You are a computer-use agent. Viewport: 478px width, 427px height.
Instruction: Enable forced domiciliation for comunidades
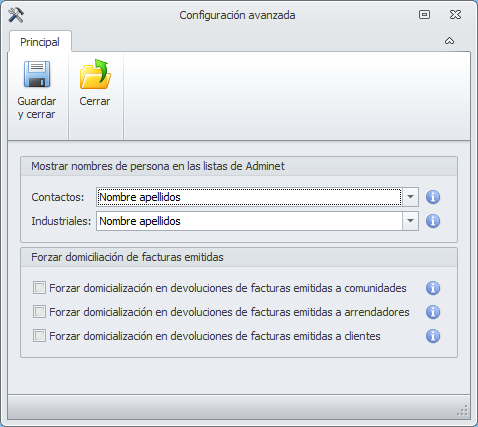click(39, 288)
